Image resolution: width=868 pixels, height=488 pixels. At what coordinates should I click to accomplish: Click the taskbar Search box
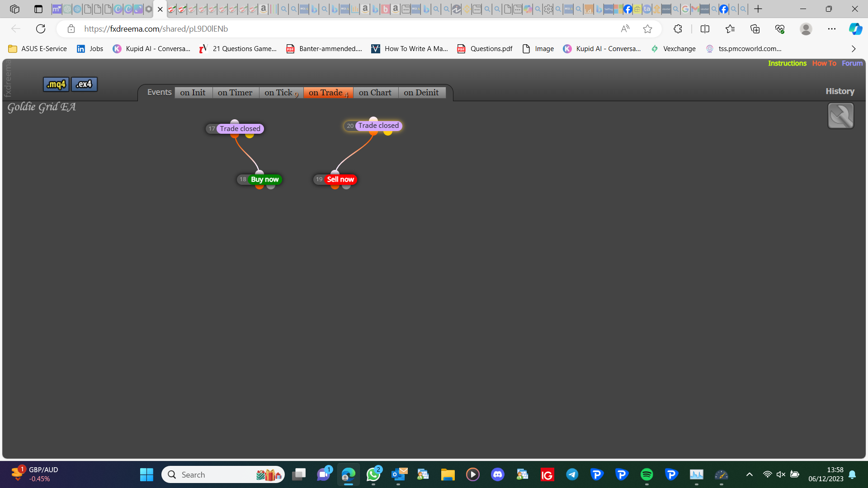tap(223, 474)
